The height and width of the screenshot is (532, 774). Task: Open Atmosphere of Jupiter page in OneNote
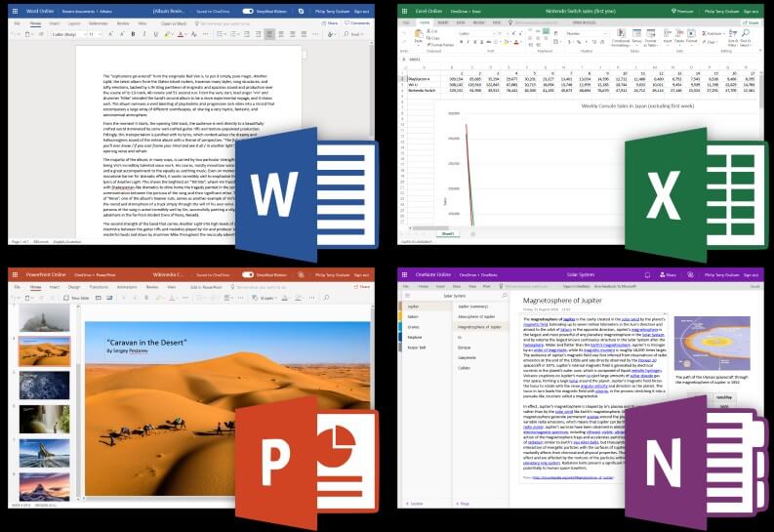[x=476, y=316]
